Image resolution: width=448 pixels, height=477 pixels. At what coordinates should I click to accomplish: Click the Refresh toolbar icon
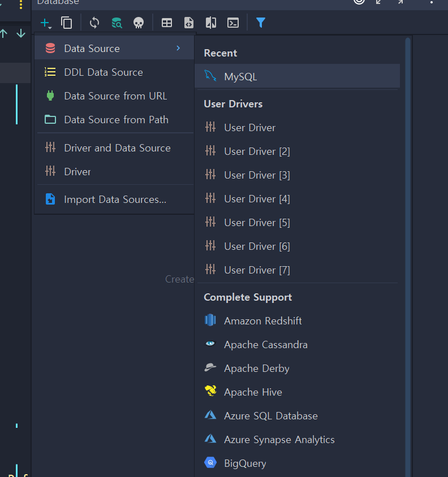tap(94, 23)
